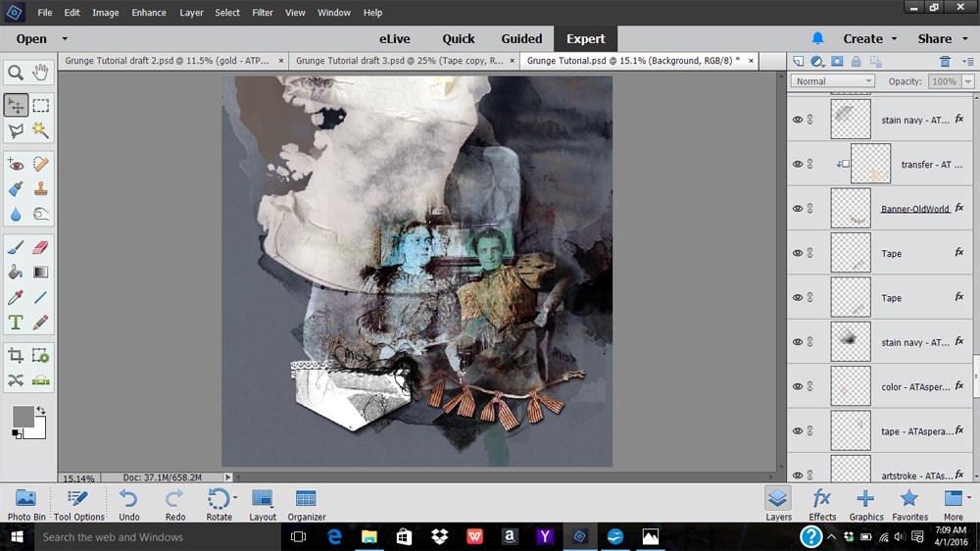This screenshot has width=980, height=551.
Task: Select the Zoom tool
Action: (x=16, y=73)
